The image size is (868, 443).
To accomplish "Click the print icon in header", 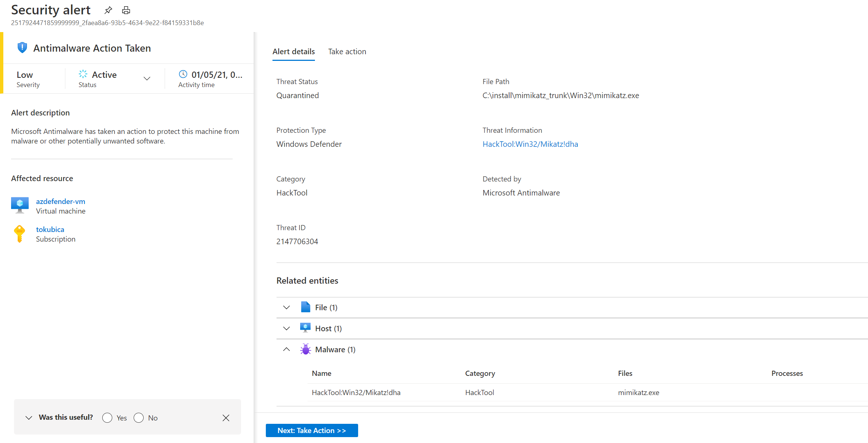I will point(126,10).
